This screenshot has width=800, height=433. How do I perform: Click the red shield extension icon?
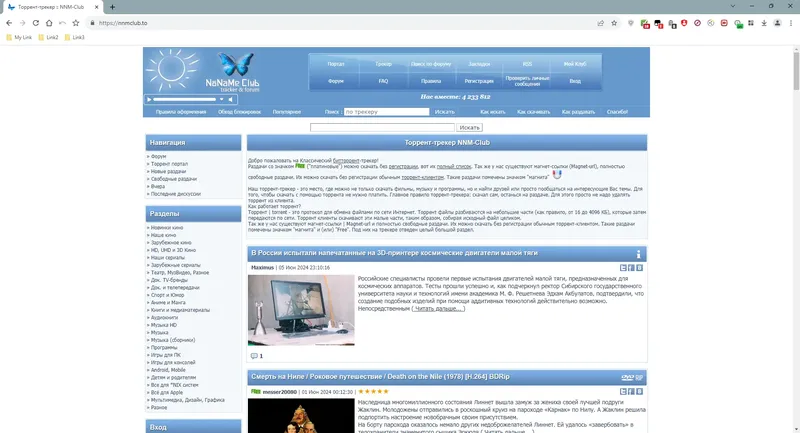(x=684, y=23)
